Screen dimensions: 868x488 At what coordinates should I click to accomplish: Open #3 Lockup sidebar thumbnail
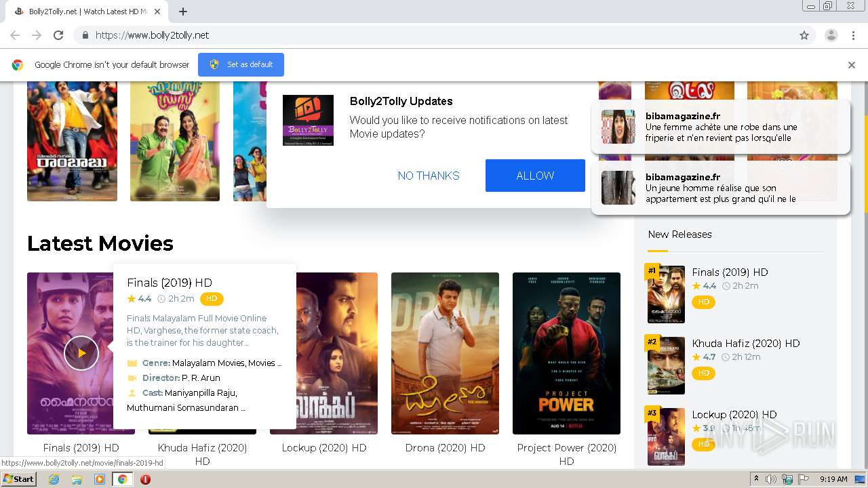pos(666,436)
